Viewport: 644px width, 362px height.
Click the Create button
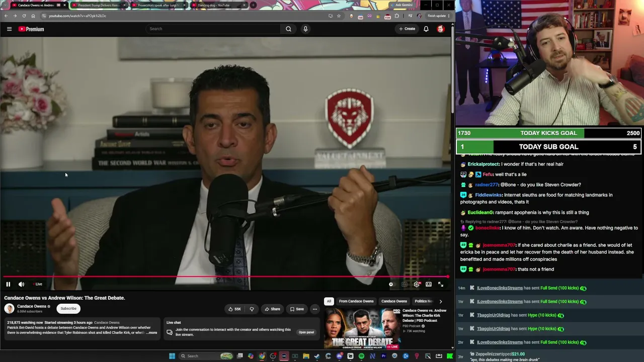pyautogui.click(x=407, y=29)
